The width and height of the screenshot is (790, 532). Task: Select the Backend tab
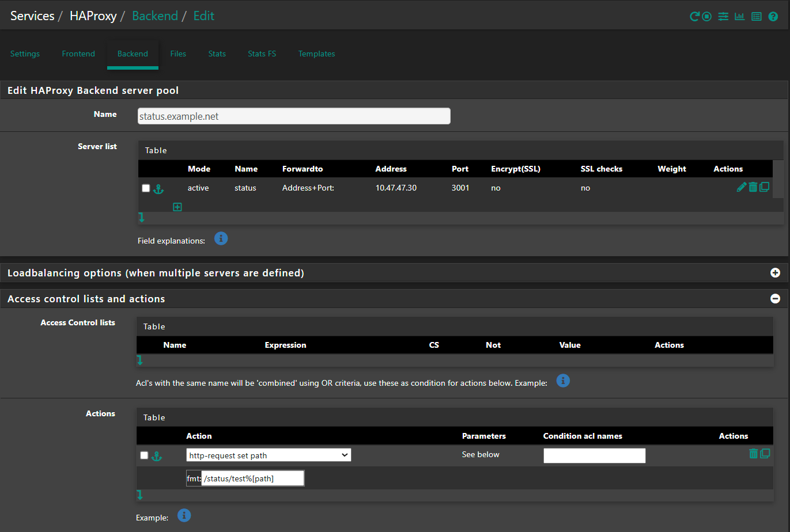(133, 54)
